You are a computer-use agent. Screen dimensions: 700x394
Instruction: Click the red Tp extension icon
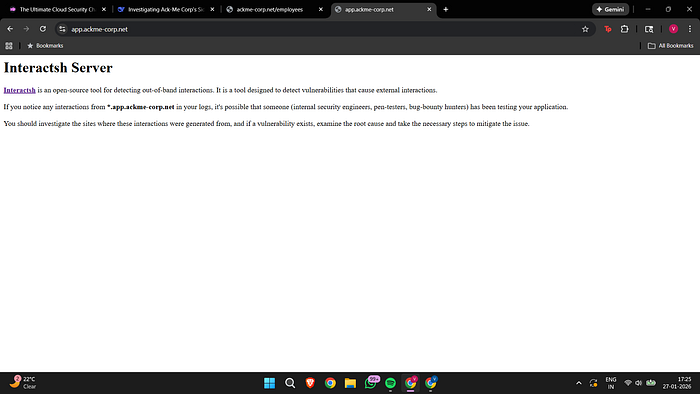608,29
